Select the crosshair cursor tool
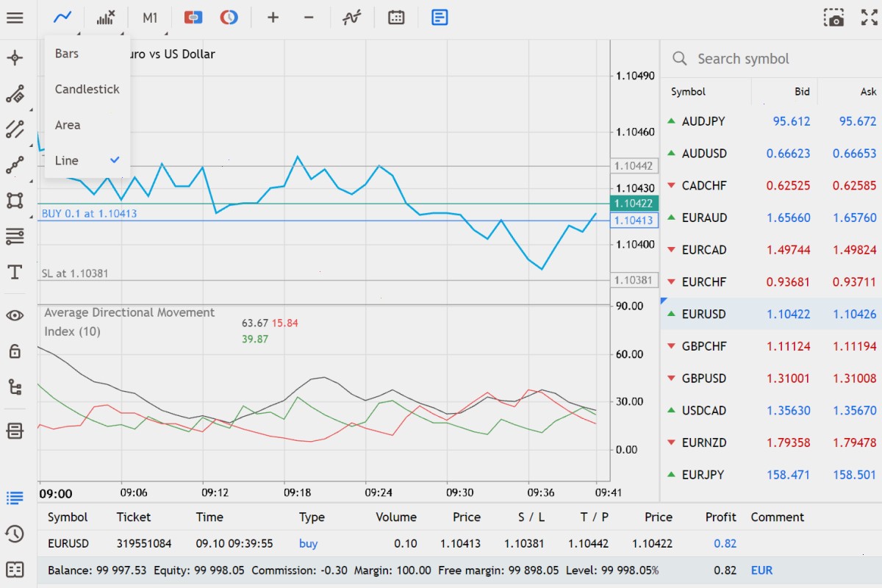The image size is (882, 588). (15, 58)
